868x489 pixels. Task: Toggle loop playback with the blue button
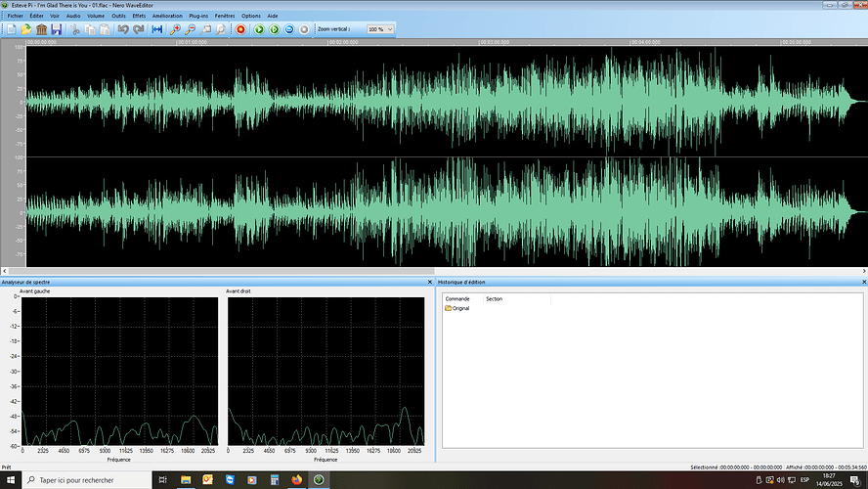click(x=289, y=29)
